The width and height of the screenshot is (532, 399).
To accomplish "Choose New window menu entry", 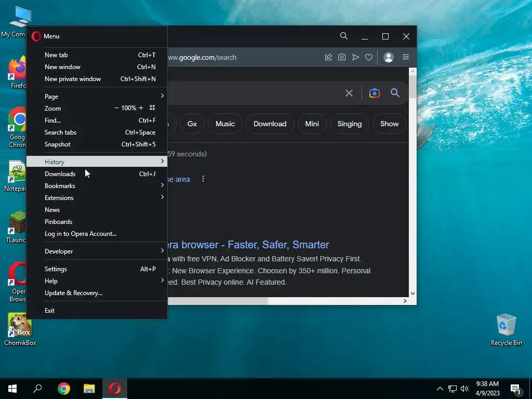I will pyautogui.click(x=97, y=67).
